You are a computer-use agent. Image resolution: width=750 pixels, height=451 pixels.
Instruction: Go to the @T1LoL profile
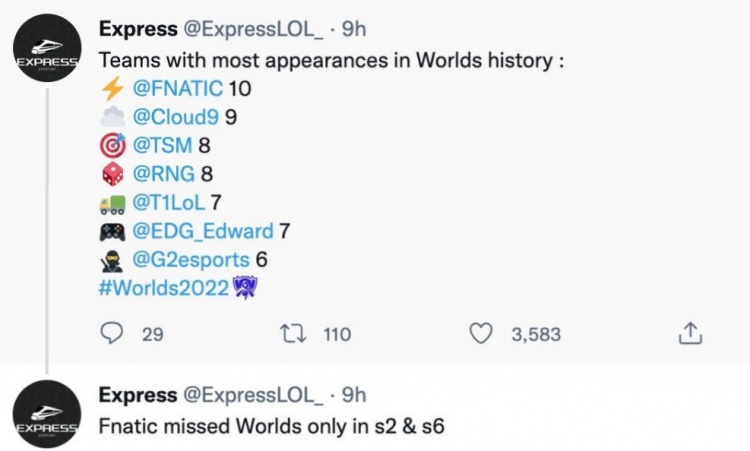coord(168,202)
